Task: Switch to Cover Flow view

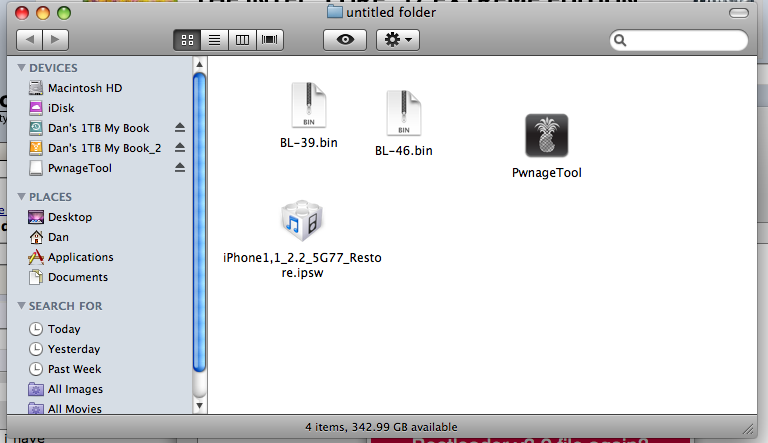Action: coord(269,40)
